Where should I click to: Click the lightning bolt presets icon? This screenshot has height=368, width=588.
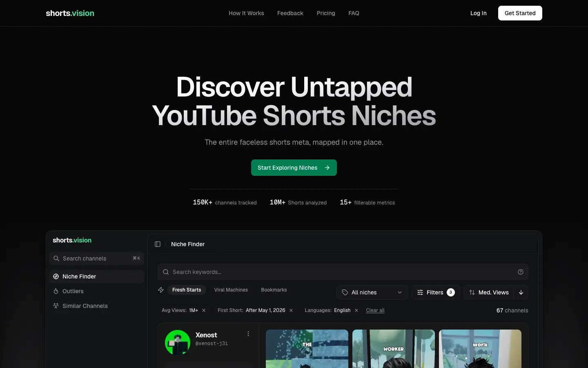161,290
